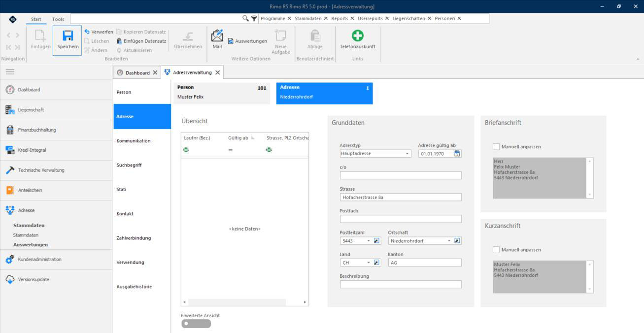This screenshot has height=333, width=644.
Task: Open the Land dropdown arrow
Action: [x=369, y=263]
